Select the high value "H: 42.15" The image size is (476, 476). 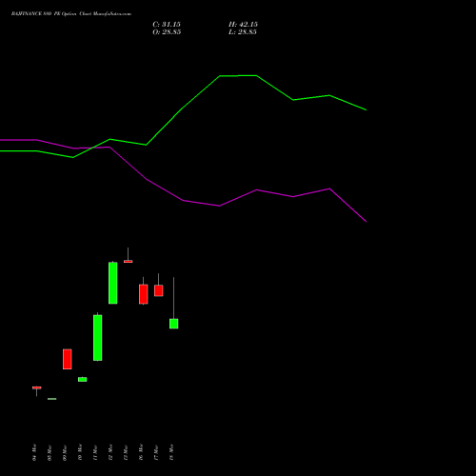[x=243, y=25]
